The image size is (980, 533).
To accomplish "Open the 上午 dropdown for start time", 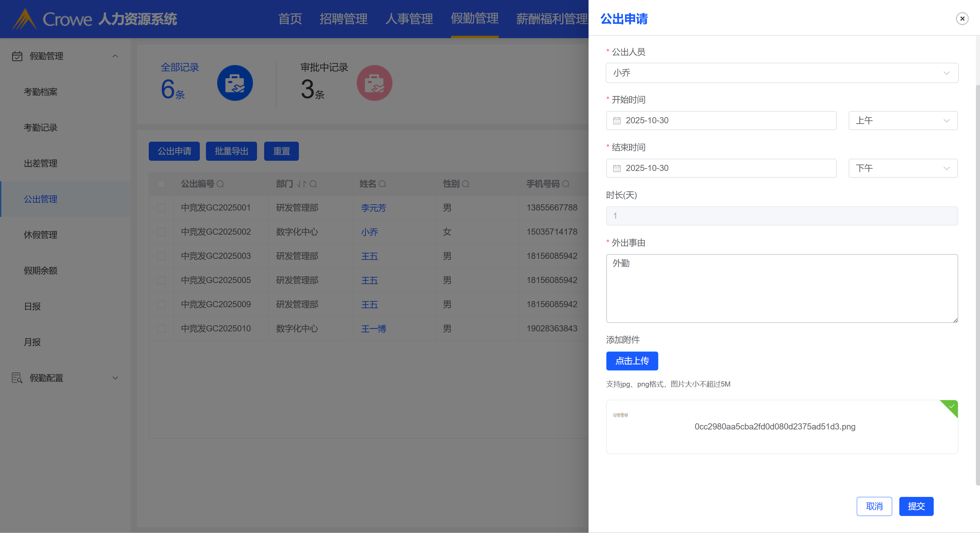I will [x=902, y=121].
